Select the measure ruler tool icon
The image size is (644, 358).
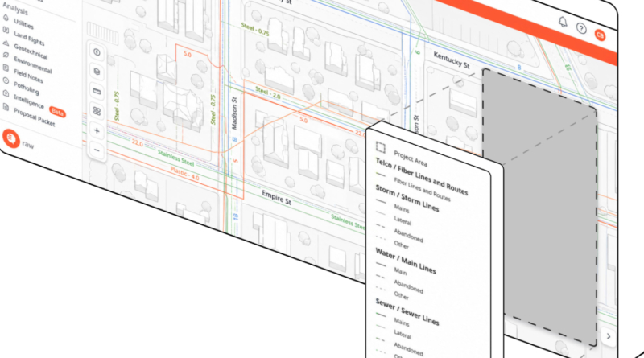(x=97, y=91)
